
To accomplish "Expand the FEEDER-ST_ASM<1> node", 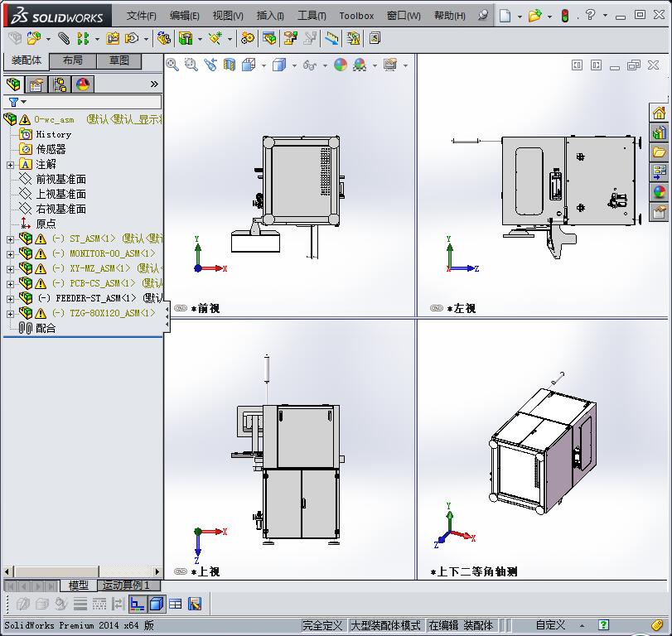I will tap(10, 299).
